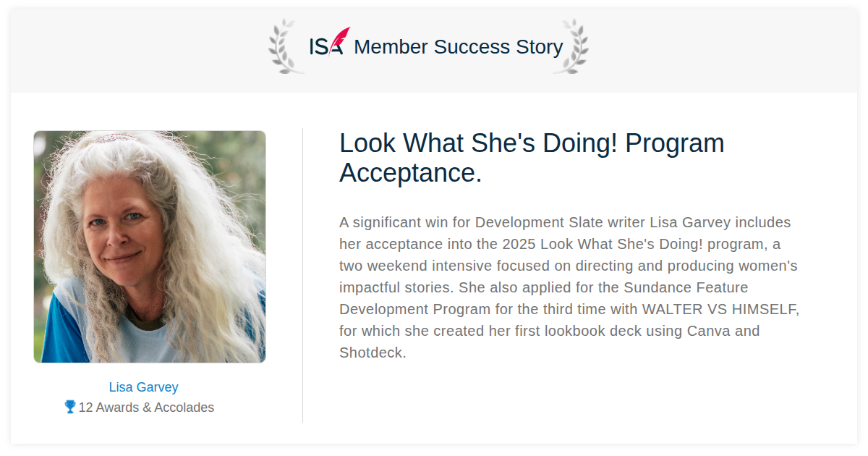Click the word Canva in the story text
Screen dimensions: 868x456
[x=707, y=332]
